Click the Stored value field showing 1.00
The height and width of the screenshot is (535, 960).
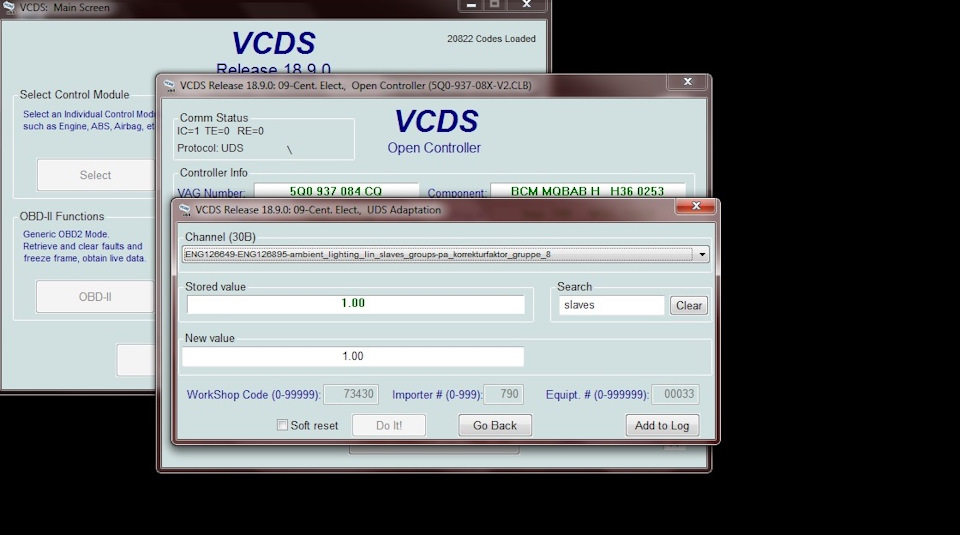[356, 304]
